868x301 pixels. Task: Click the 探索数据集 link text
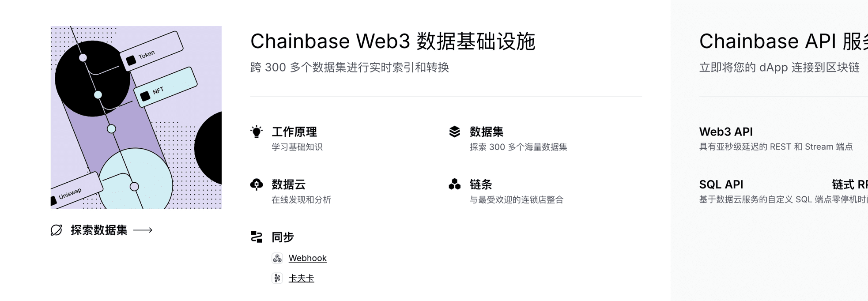(x=99, y=230)
